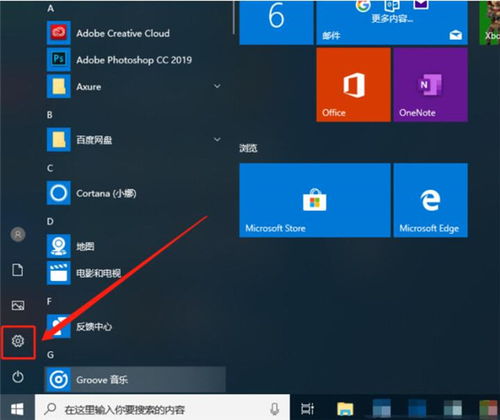Screen dimensions: 500x420
Task: Launch Groove 音乐 app icon
Action: tap(59, 379)
